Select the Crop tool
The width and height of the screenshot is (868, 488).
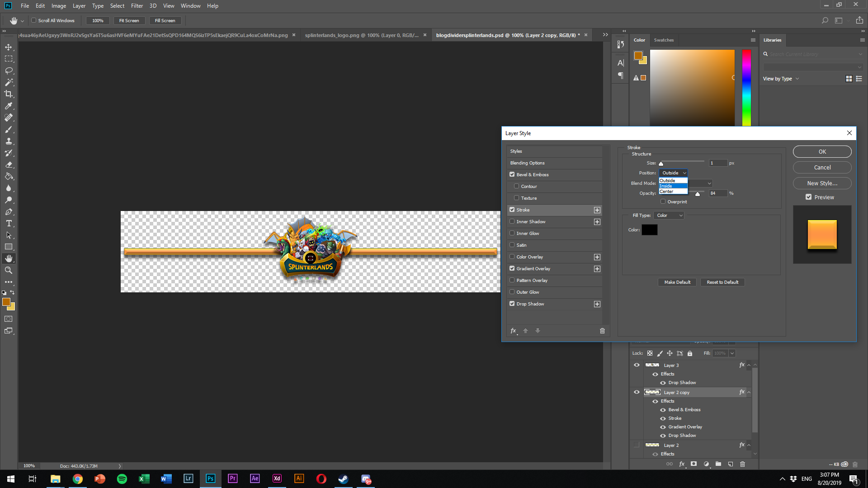[x=9, y=94]
